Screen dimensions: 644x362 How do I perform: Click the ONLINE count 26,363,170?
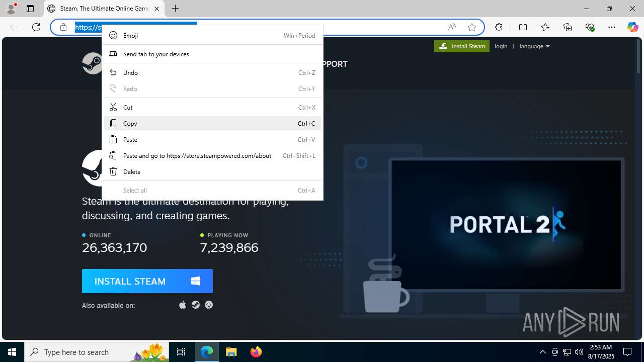(x=115, y=247)
